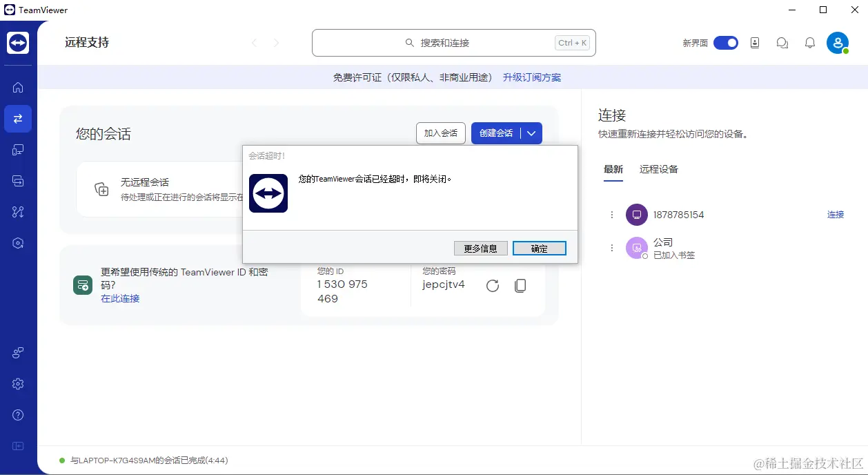The width and height of the screenshot is (868, 475).
Task: Open the integrations icon in the lower sidebar
Action: [x=18, y=353]
